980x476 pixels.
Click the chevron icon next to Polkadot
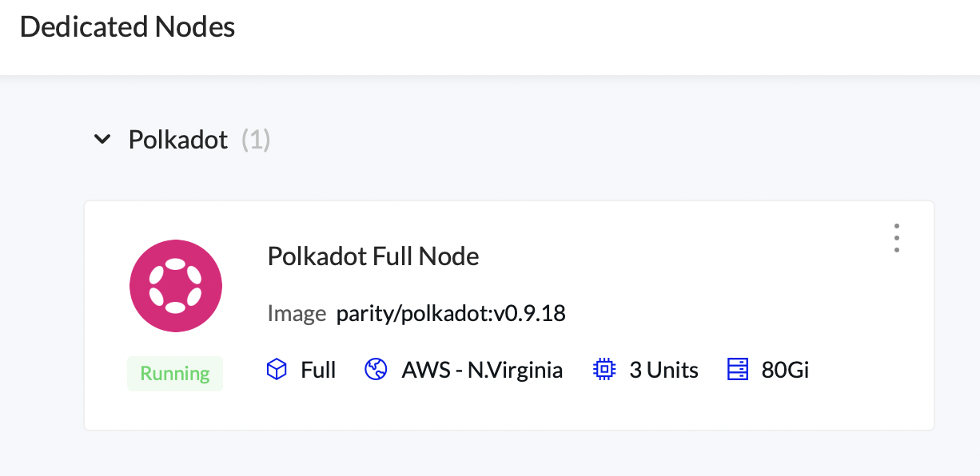click(x=102, y=139)
